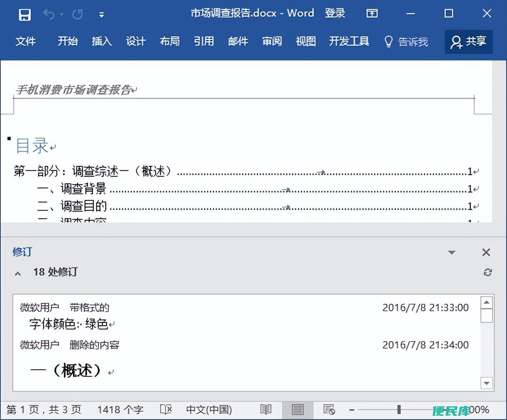507x420 pixels.
Task: Switch to Print Layout view icon
Action: click(297, 410)
